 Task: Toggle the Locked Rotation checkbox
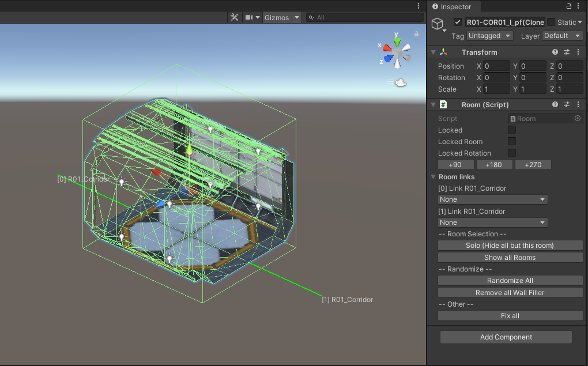click(x=512, y=153)
